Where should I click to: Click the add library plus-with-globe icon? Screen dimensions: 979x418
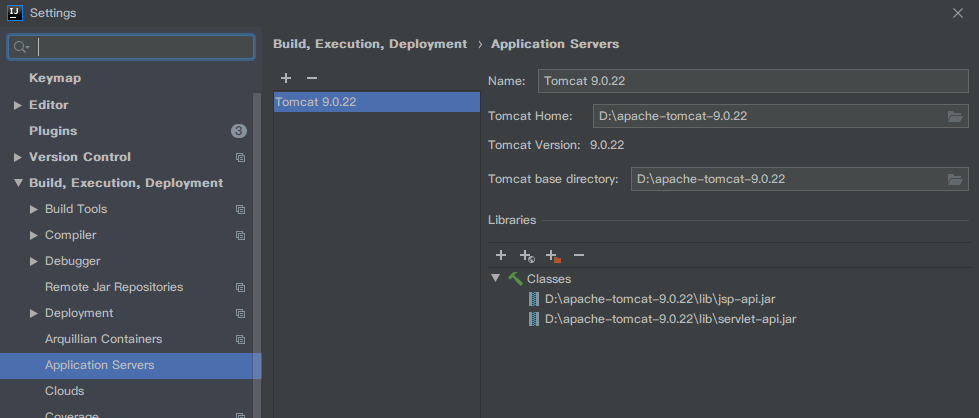pos(527,256)
